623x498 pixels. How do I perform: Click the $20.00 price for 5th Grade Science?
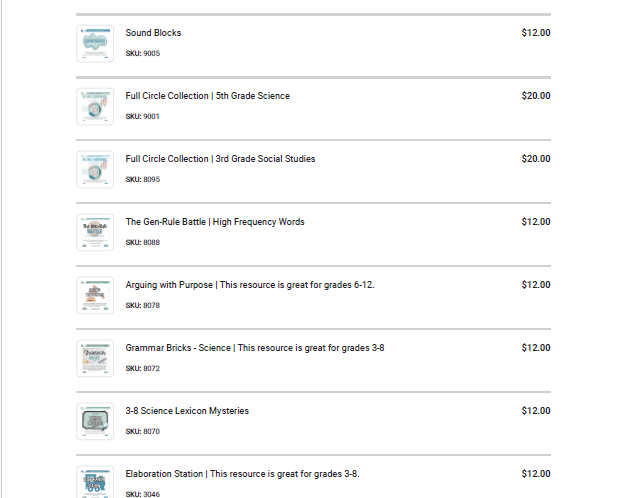(x=535, y=96)
